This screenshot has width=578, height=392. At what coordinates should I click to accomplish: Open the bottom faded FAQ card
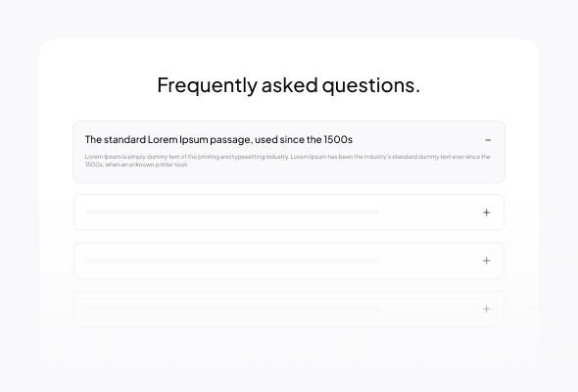coord(289,309)
